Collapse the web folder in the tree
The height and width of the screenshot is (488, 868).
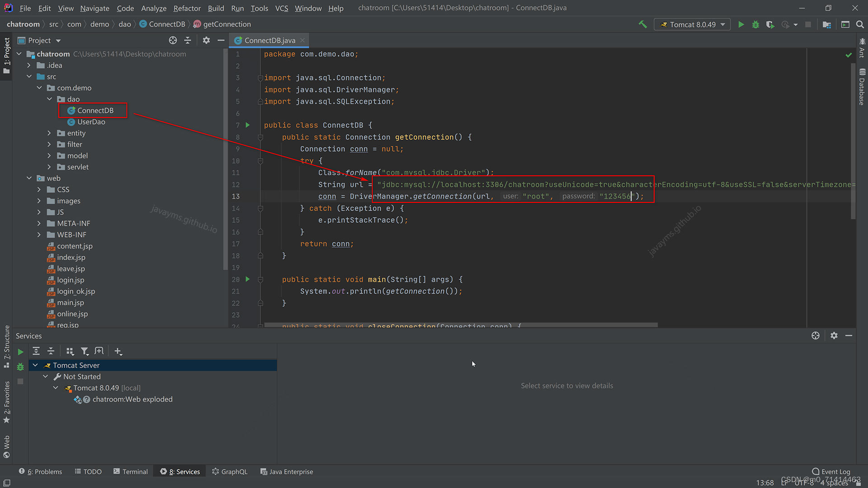click(x=29, y=178)
